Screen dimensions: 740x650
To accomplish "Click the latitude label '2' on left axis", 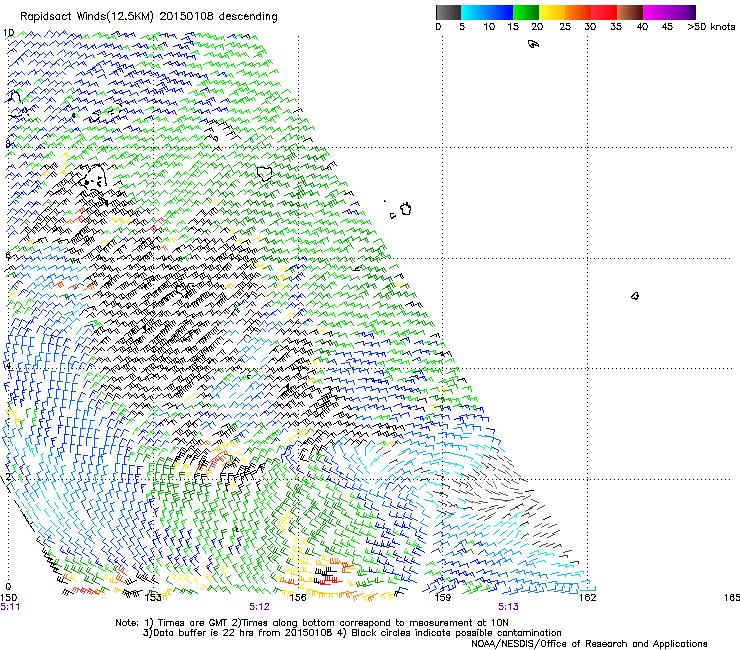I will [x=8, y=477].
